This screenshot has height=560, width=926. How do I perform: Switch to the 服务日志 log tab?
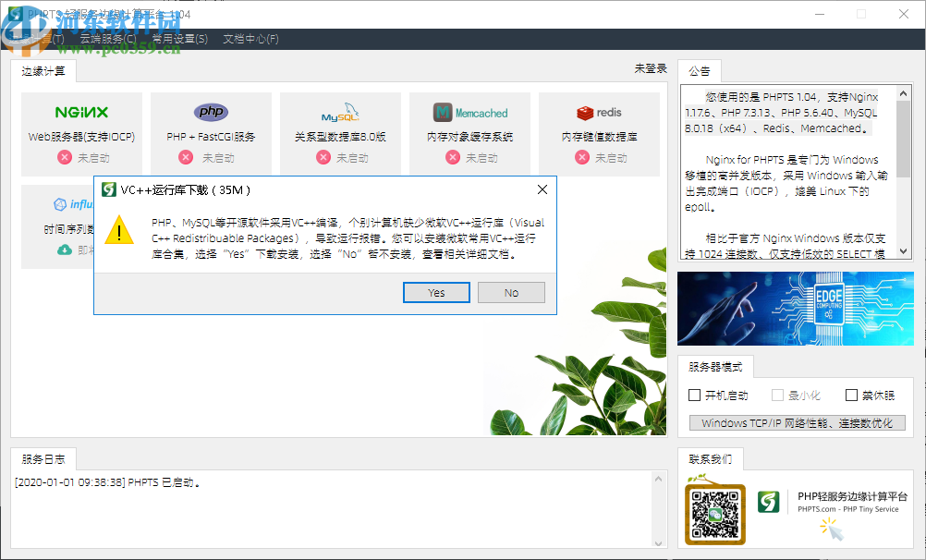(x=42, y=458)
